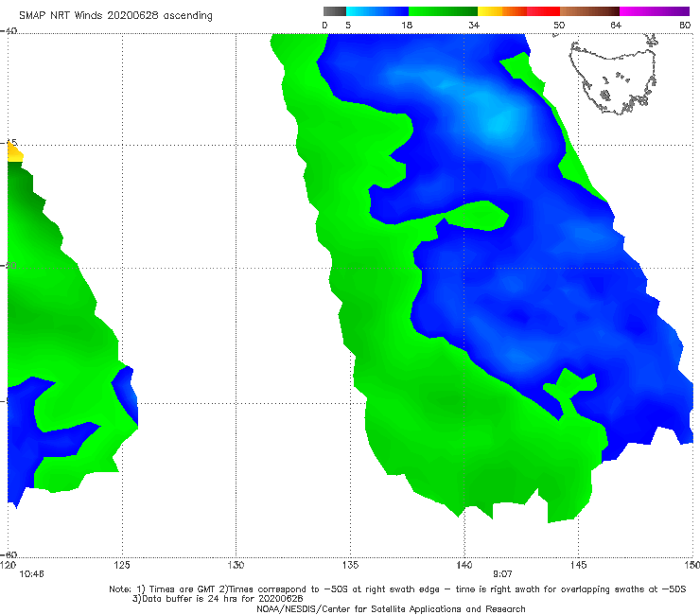The image size is (700, 615).
Task: Click the title 'SMAP NRT Winds 20200628 ascending'
Action: pyautogui.click(x=115, y=16)
